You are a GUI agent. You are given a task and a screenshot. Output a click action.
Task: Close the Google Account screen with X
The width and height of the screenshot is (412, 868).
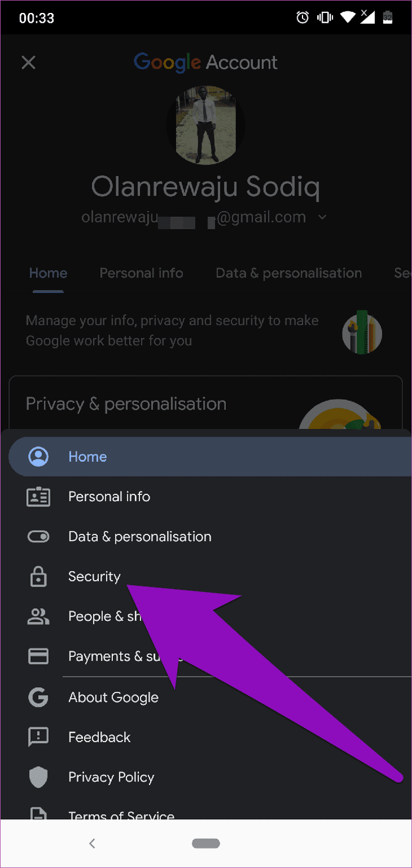(28, 62)
